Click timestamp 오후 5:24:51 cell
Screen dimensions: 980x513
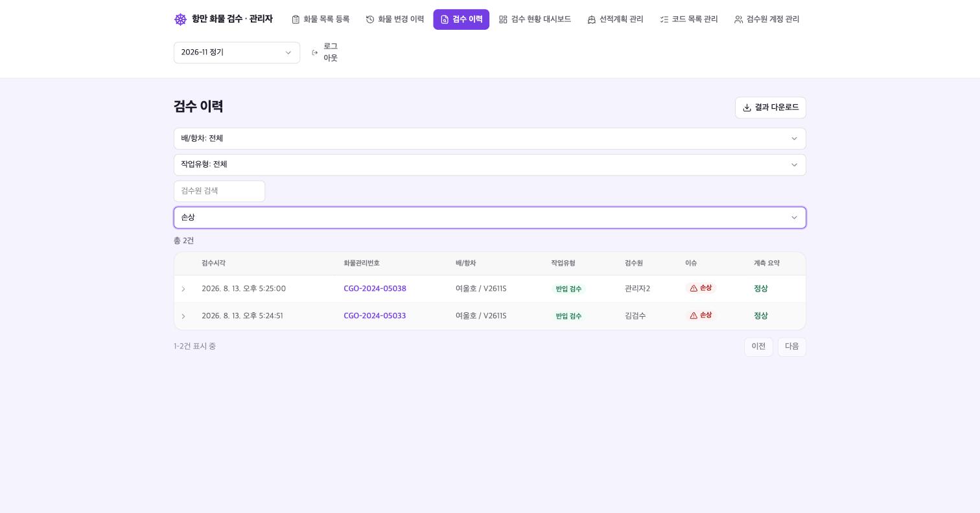[x=242, y=316]
